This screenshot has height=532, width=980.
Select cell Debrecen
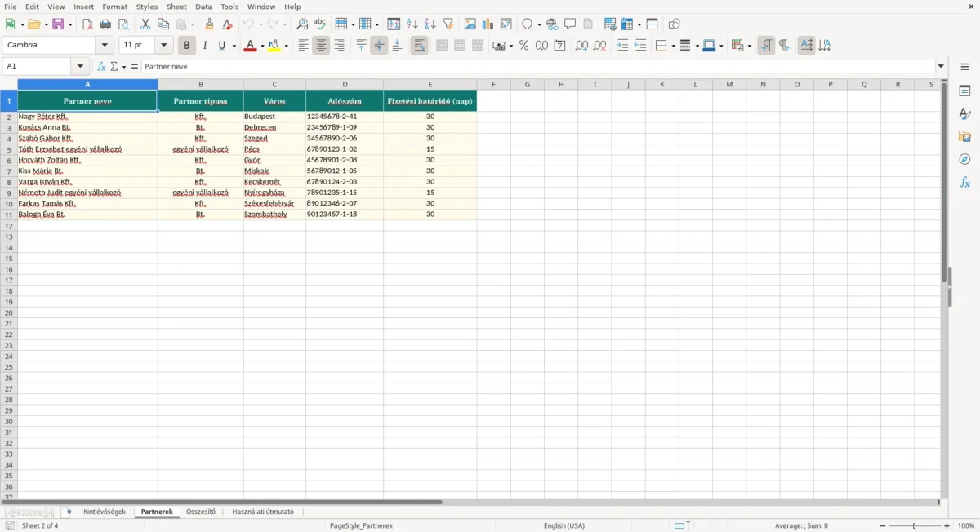coord(274,127)
